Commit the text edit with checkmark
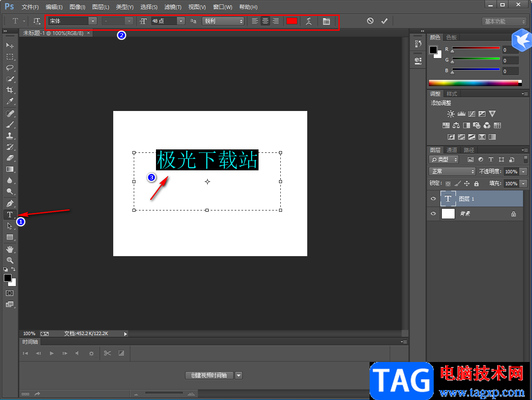Image resolution: width=532 pixels, height=400 pixels. click(x=384, y=21)
